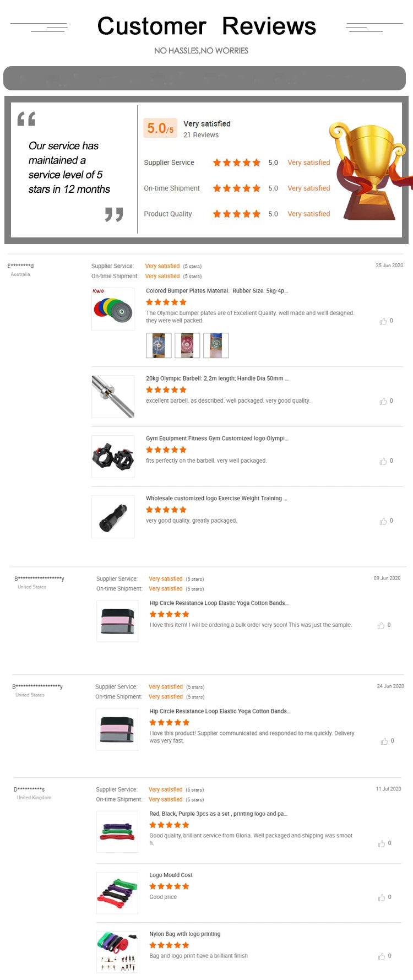Viewport: 413px width, 980px height.
Task: Click the thumbs up on the Logo Mould Cost review
Action: pos(381,897)
